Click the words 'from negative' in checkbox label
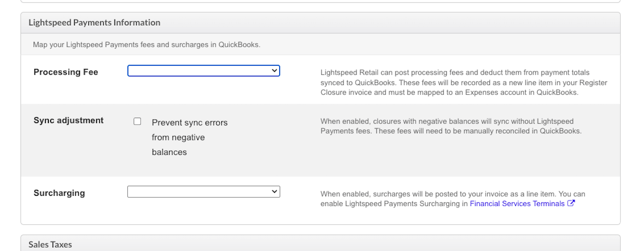 tap(178, 137)
